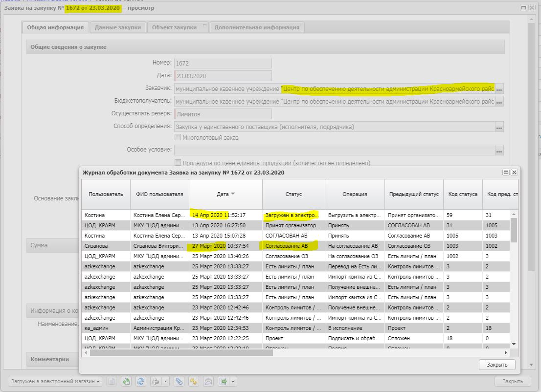The width and height of the screenshot is (541, 392).
Task: Click the envelope message icon
Action: click(208, 381)
